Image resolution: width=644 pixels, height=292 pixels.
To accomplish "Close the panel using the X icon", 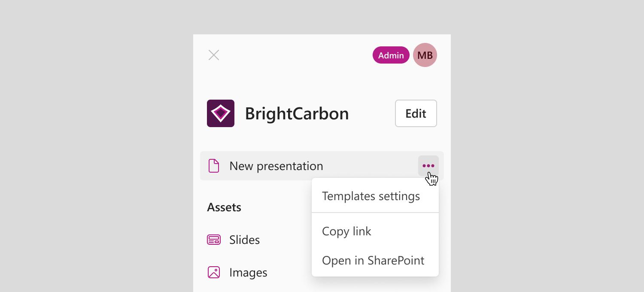I will [x=214, y=55].
